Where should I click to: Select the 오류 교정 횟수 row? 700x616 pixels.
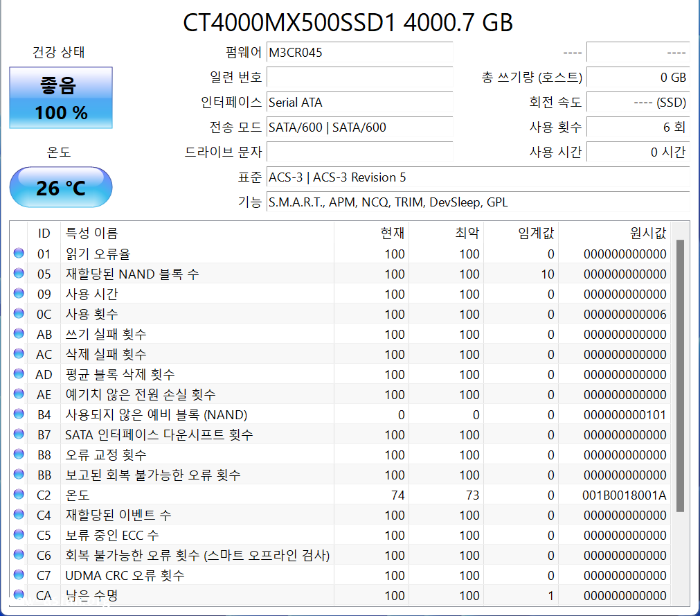pyautogui.click(x=340, y=455)
